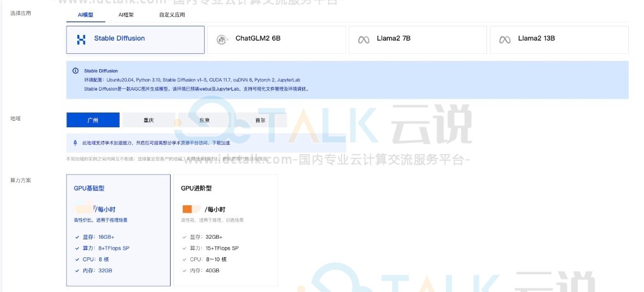644x292 pixels.
Task: Click the 内存：40GB checkmark icon
Action: point(184,271)
